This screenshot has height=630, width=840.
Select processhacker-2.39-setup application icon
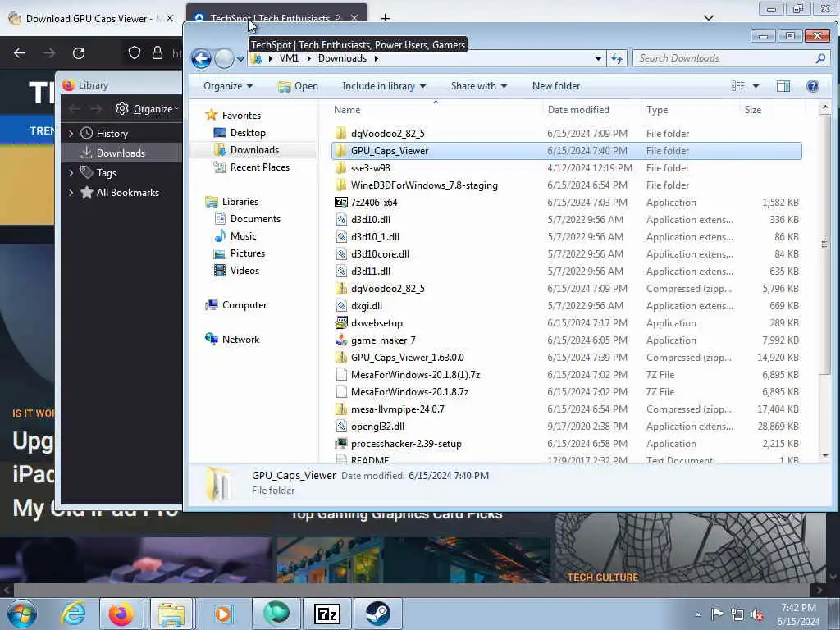pyautogui.click(x=340, y=444)
